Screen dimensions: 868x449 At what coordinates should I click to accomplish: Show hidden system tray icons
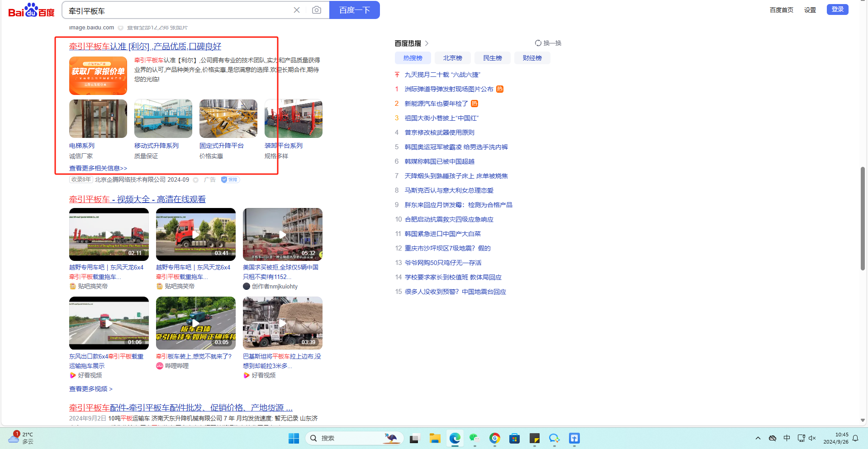click(x=758, y=438)
